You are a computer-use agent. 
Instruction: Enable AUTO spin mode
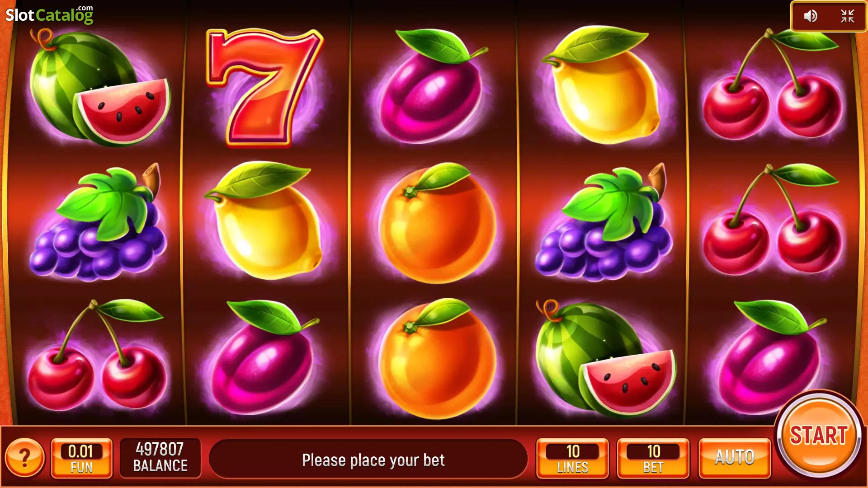point(735,457)
